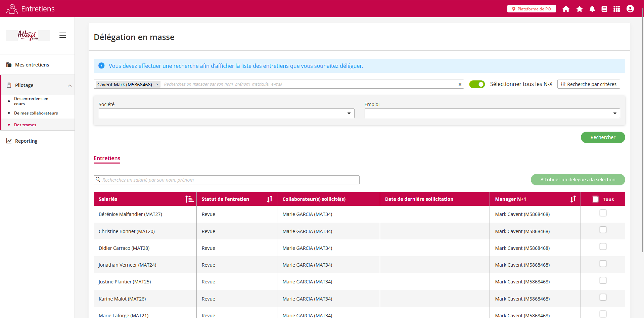Expand the Emploi dropdown list

(x=492, y=113)
